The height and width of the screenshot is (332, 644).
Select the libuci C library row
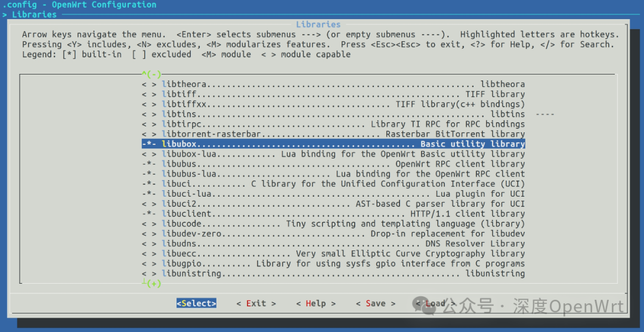[333, 184]
